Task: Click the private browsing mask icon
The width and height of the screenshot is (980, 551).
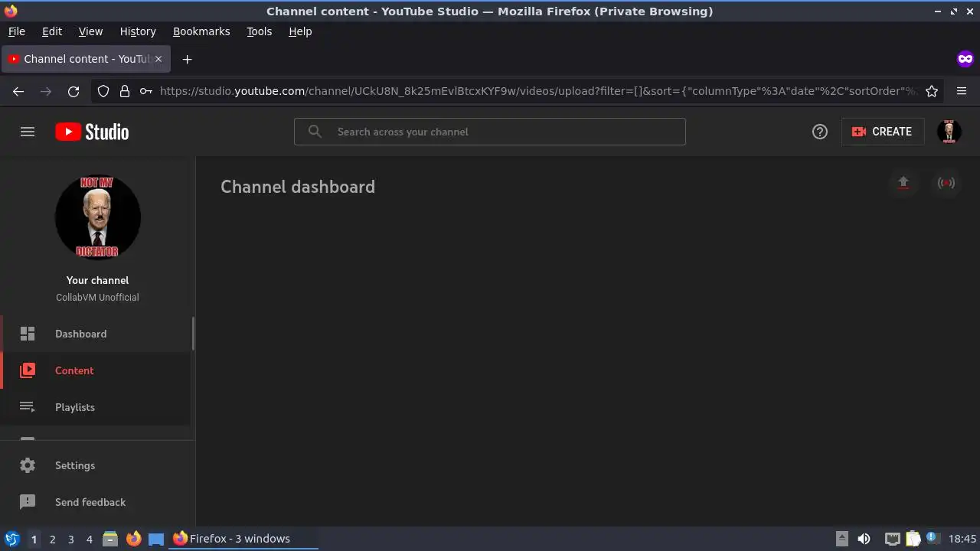Action: (x=965, y=59)
